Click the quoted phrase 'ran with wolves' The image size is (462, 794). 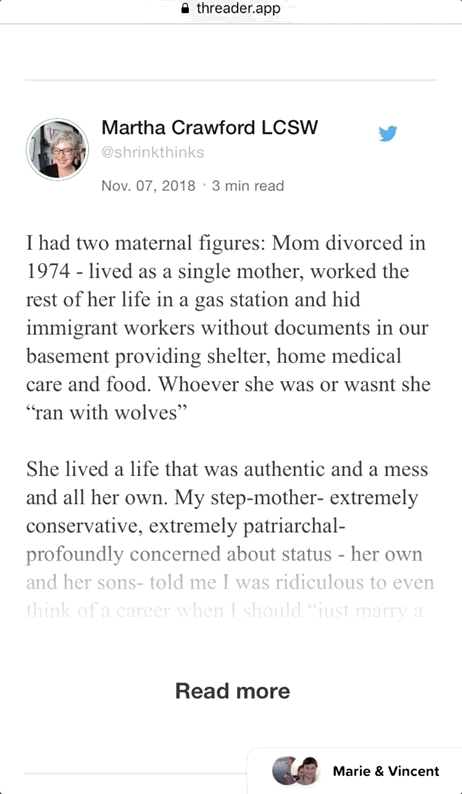tap(107, 412)
